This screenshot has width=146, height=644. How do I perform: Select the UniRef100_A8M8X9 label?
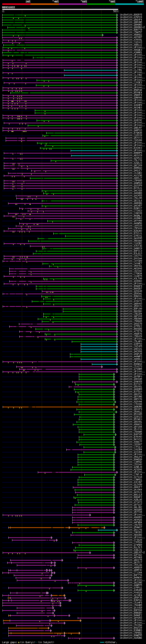coord(131,567)
